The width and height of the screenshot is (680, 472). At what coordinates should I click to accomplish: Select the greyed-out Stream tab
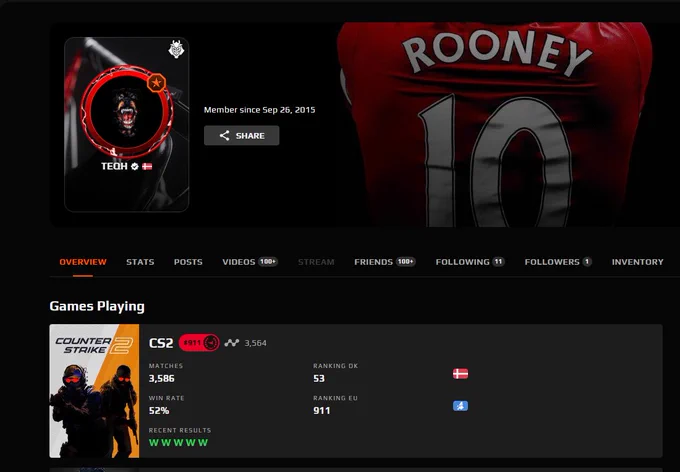pos(316,262)
